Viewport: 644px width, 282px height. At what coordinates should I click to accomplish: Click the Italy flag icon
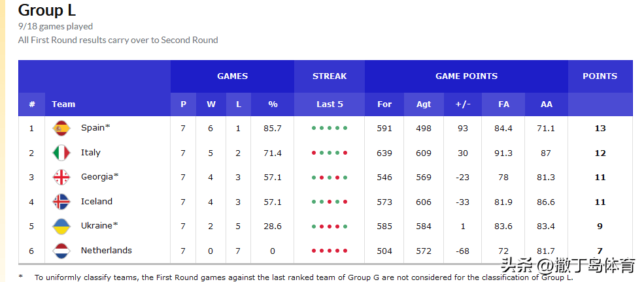[x=61, y=153]
